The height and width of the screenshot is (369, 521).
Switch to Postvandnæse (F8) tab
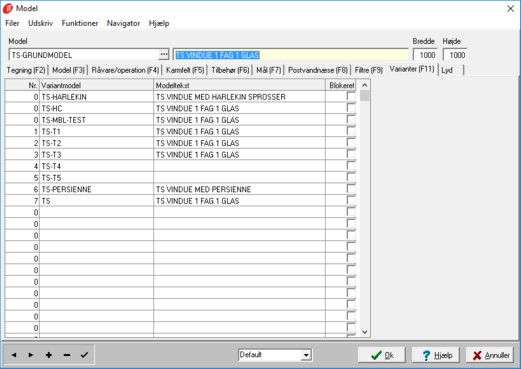point(318,70)
